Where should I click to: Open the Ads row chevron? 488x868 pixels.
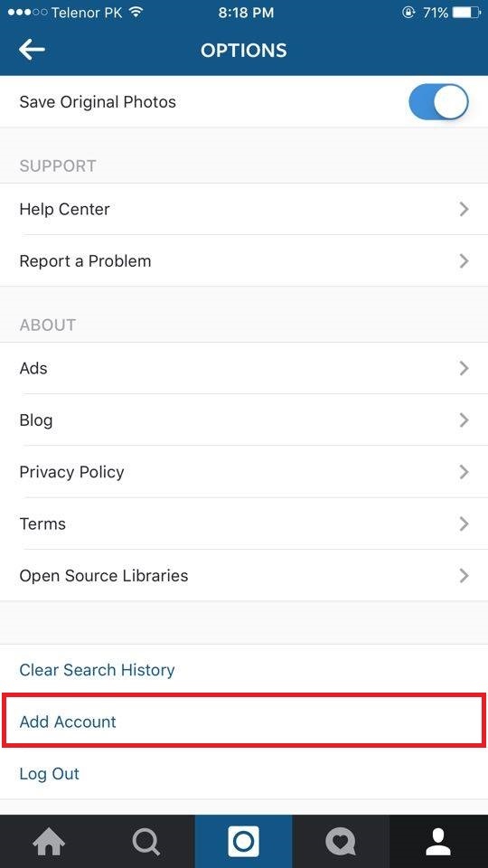pos(465,368)
